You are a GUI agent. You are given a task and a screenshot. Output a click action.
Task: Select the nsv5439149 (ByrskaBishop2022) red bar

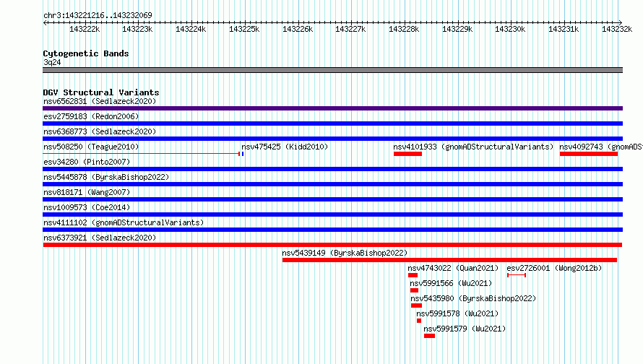(449, 260)
